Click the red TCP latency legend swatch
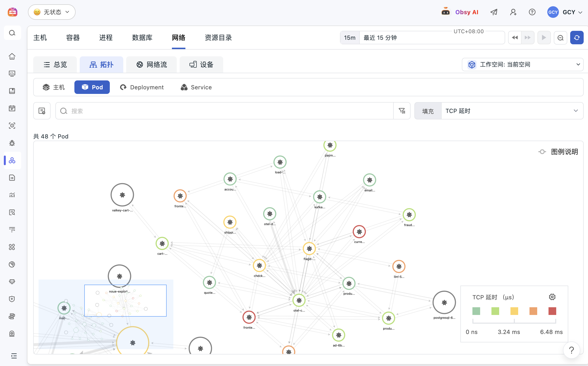 click(x=552, y=311)
